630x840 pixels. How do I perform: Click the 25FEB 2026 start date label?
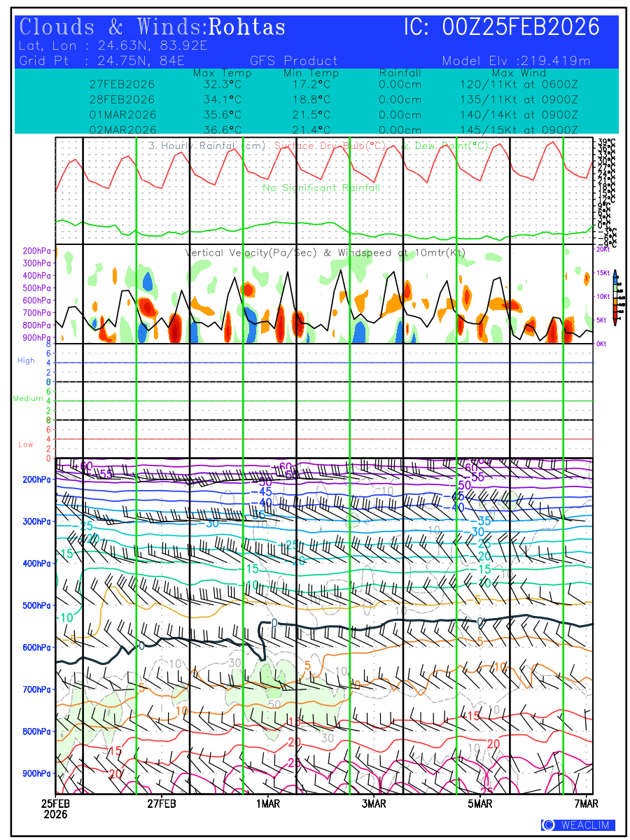55,809
